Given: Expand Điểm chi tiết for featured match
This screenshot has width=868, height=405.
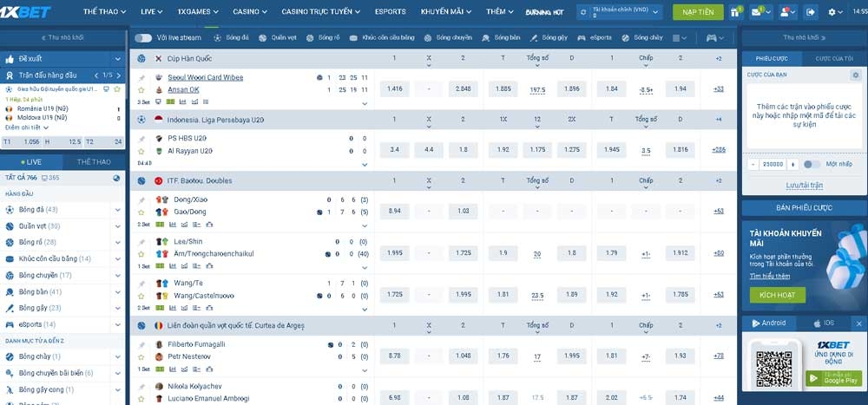Looking at the screenshot, I should click(x=27, y=127).
